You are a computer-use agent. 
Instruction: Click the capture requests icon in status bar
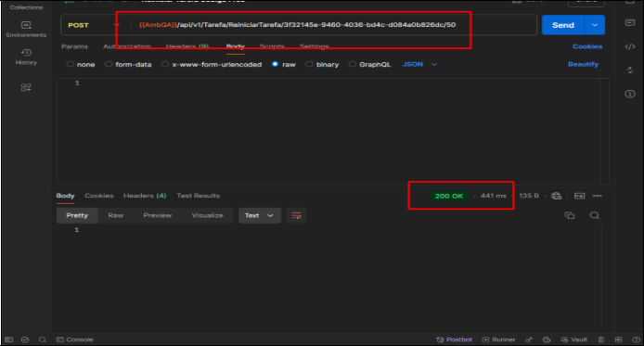tap(529, 340)
